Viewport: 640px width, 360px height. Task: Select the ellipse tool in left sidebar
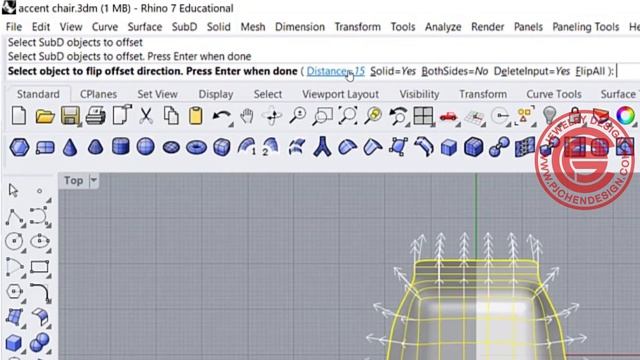point(39,241)
